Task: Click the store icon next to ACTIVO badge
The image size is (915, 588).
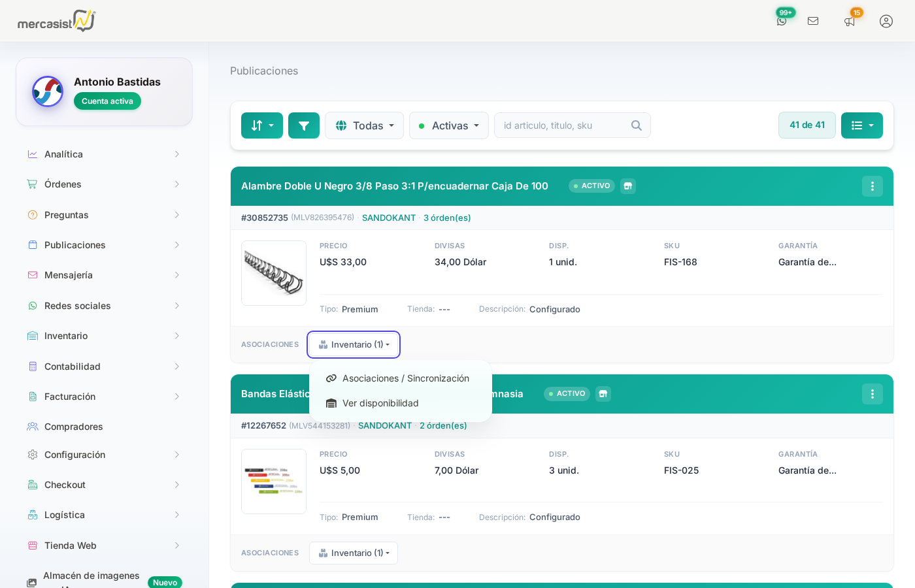Action: [627, 186]
